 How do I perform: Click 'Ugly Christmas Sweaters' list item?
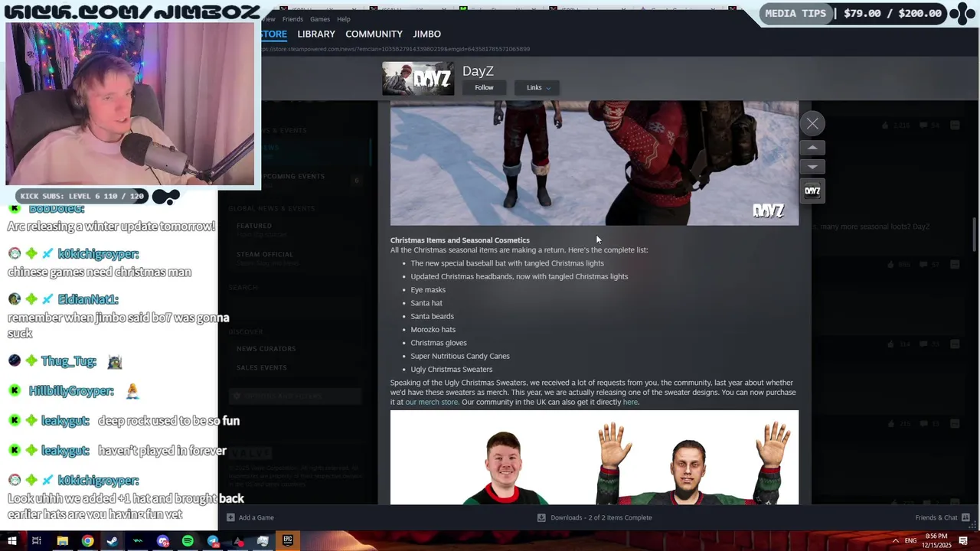pyautogui.click(x=452, y=369)
